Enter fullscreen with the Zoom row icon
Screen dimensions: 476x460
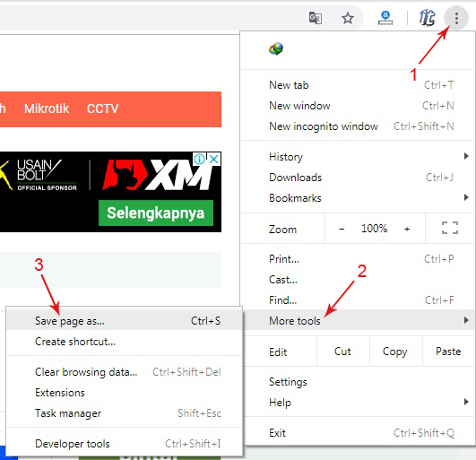tap(450, 228)
